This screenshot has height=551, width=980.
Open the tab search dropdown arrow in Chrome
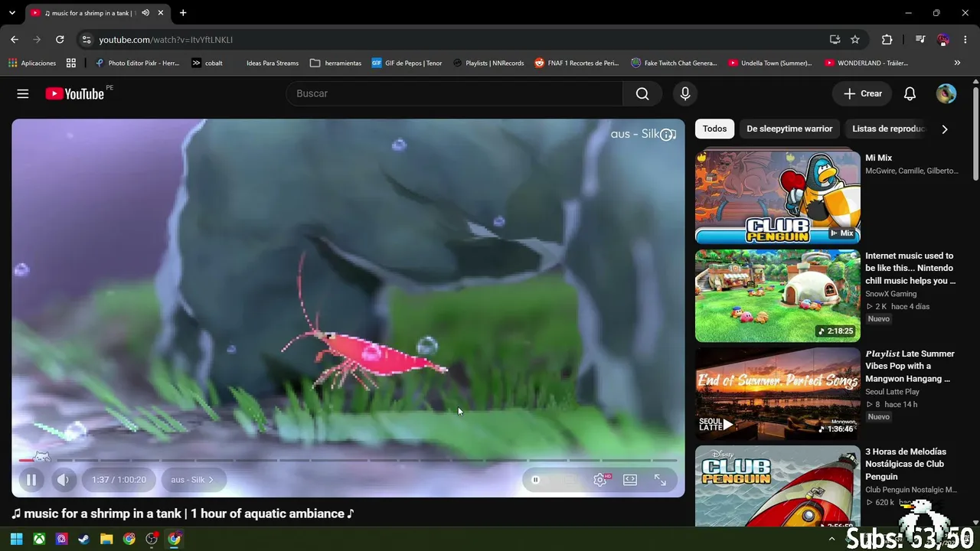pyautogui.click(x=12, y=13)
